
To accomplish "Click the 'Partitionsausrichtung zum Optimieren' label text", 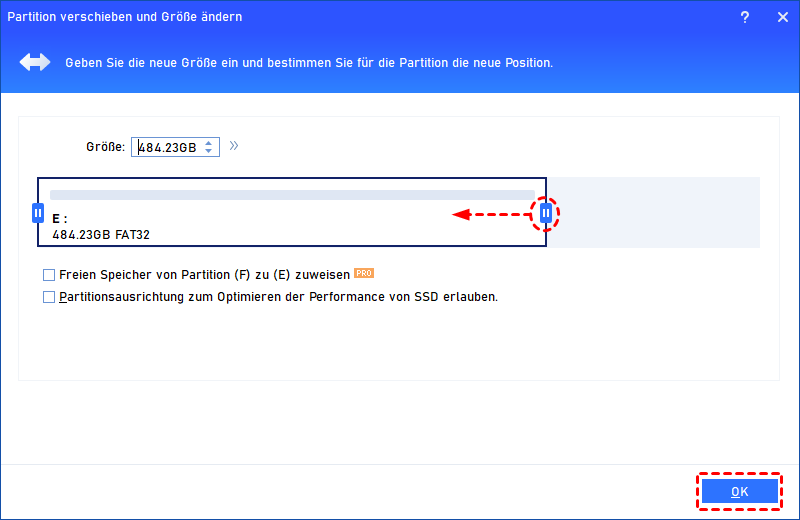I will tap(278, 297).
